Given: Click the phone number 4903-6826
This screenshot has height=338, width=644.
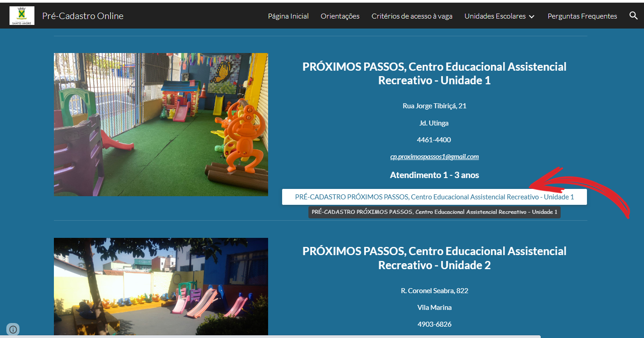Looking at the screenshot, I should [434, 324].
